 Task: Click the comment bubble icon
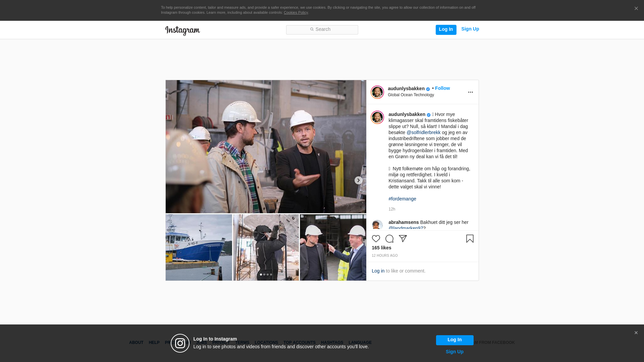[x=389, y=239]
